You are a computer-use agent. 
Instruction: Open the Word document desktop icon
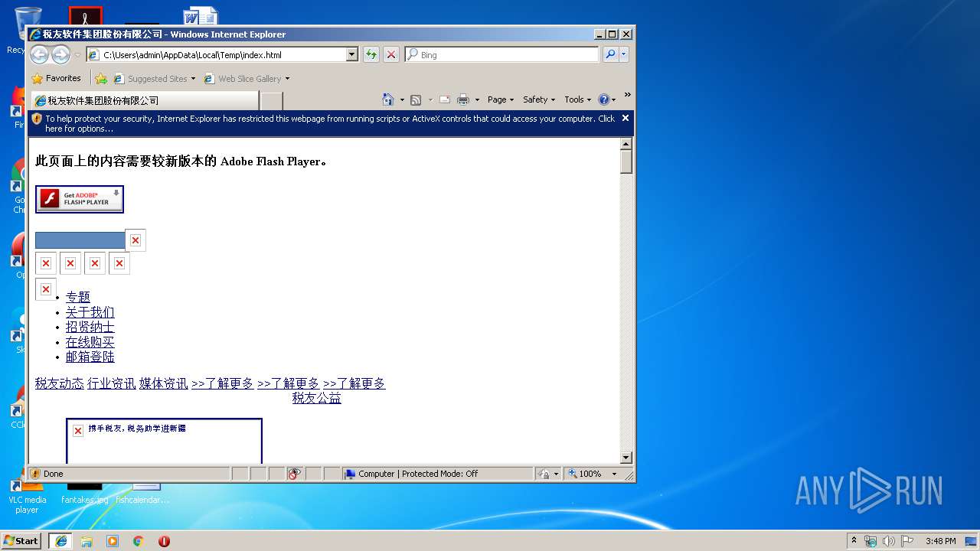(x=201, y=15)
